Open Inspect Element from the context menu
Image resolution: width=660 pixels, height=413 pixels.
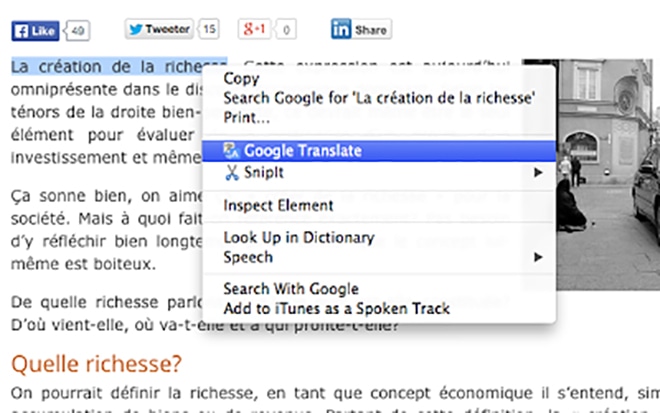coord(278,205)
